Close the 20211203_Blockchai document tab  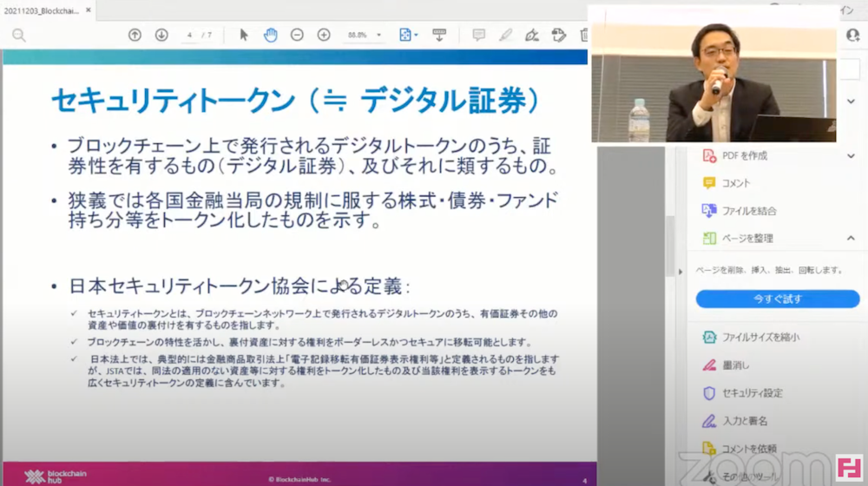[88, 10]
